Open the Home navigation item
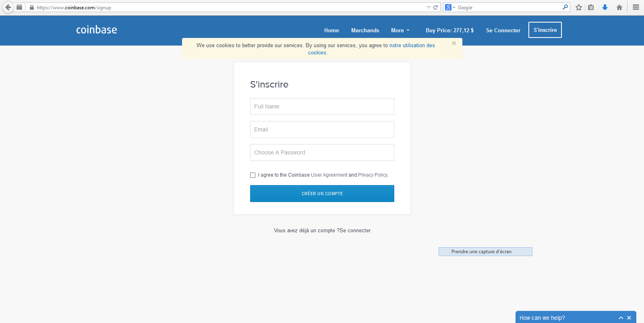The image size is (644, 323). click(331, 30)
